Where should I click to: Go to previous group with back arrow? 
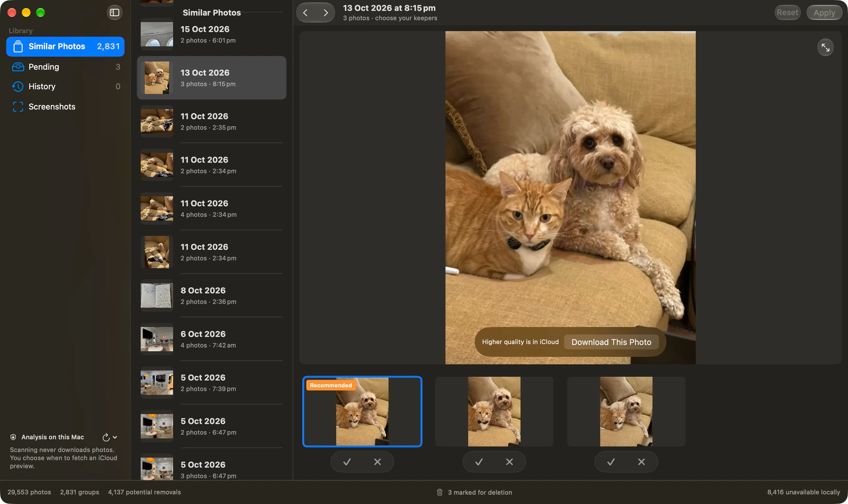pyautogui.click(x=305, y=12)
